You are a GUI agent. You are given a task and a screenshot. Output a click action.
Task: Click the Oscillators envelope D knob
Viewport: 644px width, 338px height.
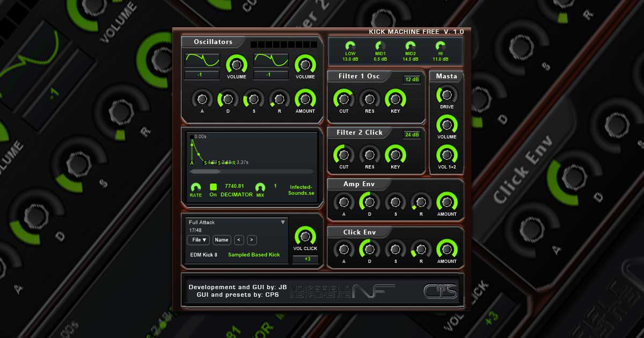pos(228,99)
